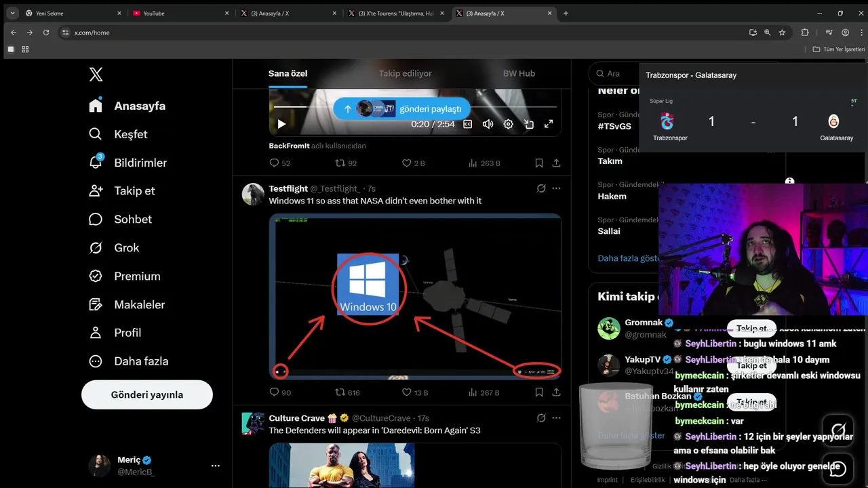Repost the video post with 92 reposts
Image resolution: width=868 pixels, height=488 pixels.
point(346,163)
